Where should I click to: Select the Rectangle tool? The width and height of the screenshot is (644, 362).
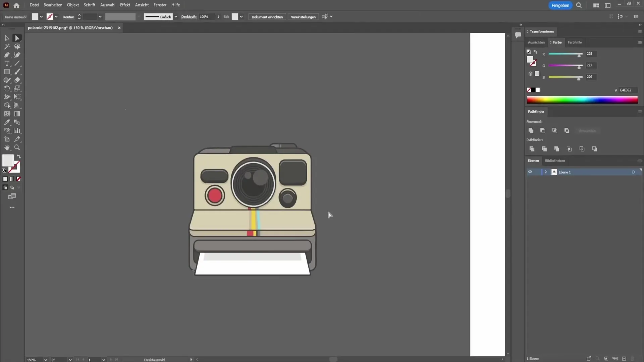click(x=7, y=72)
